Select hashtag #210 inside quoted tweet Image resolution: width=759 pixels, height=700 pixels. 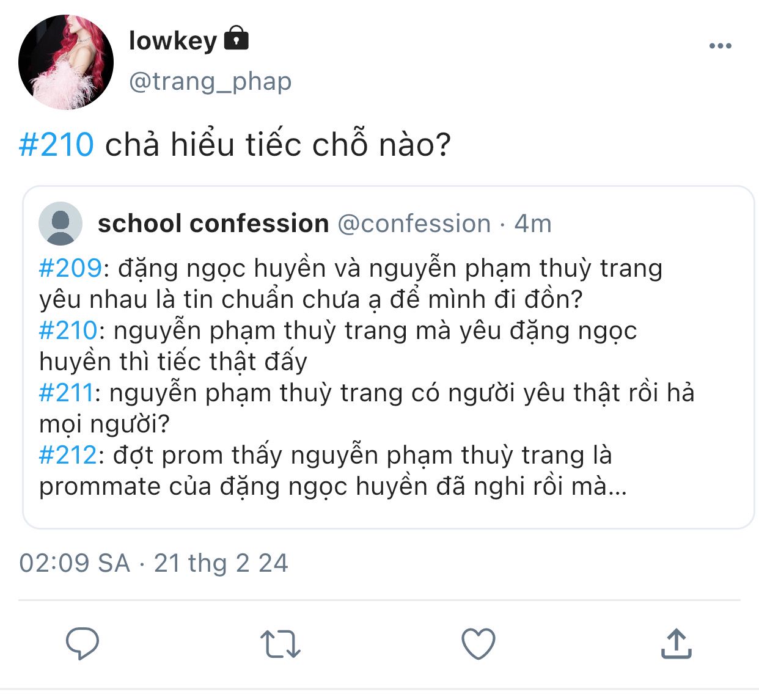tap(68, 330)
